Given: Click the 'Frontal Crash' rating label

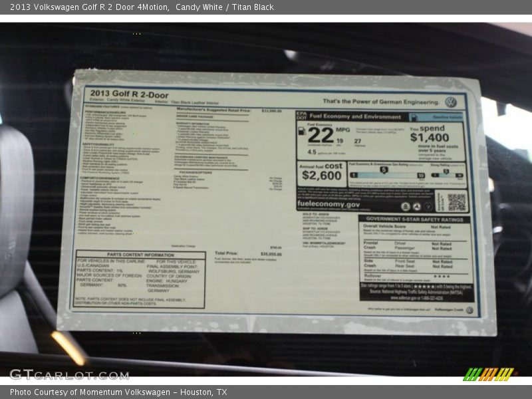Looking at the screenshot, I should pyautogui.click(x=370, y=245).
